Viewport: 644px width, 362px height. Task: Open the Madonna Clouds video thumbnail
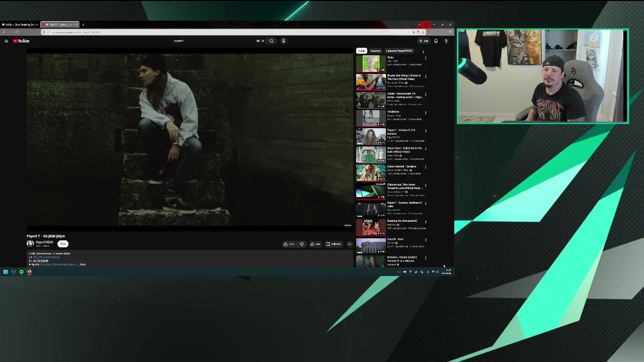(x=371, y=261)
